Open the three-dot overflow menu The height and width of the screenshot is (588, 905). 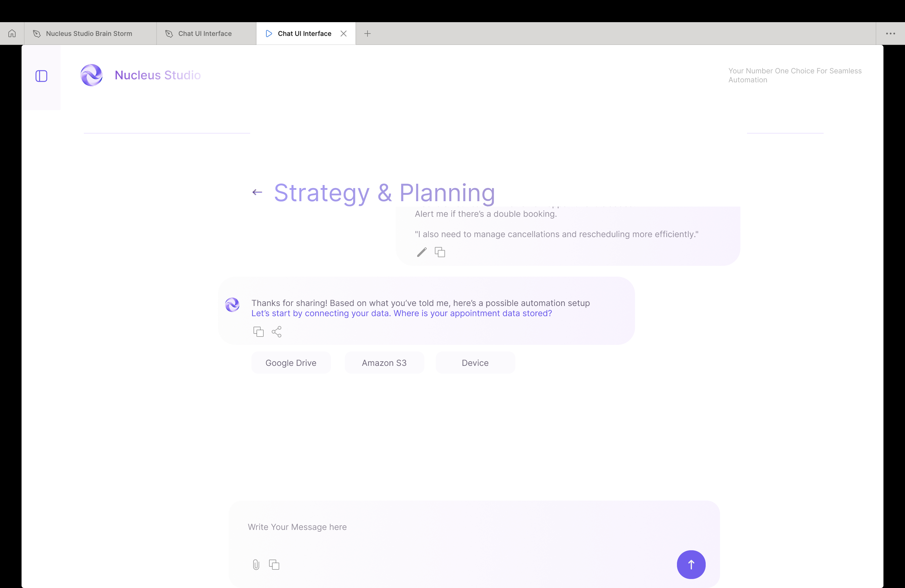[x=890, y=34]
